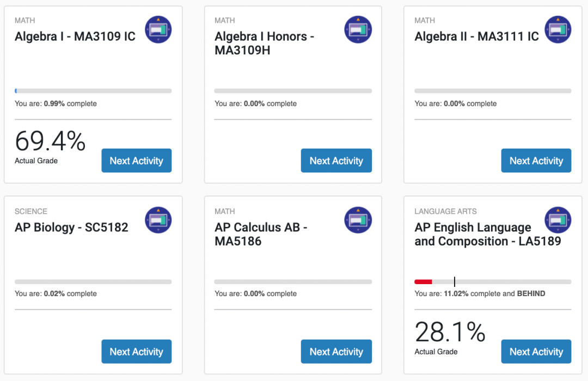Launch Next Activity for AP English Language

pos(536,352)
